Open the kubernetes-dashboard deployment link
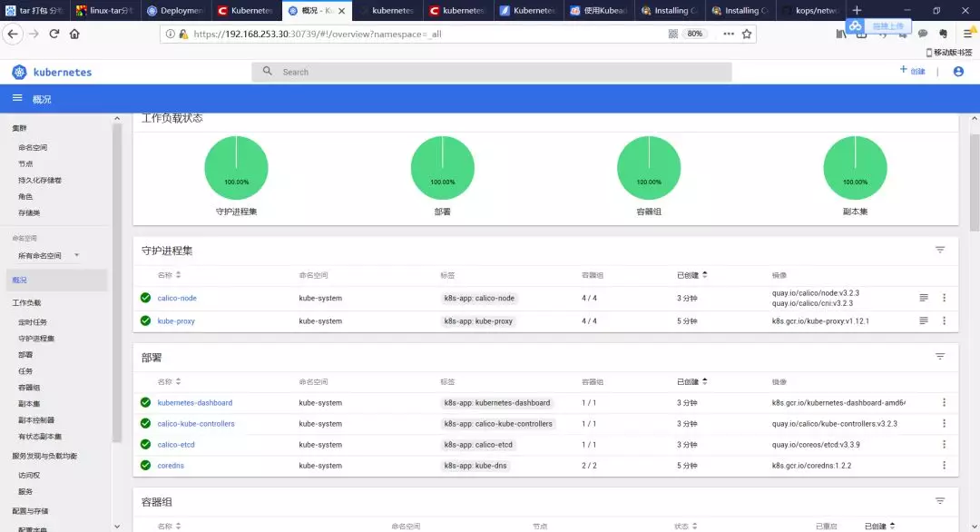This screenshot has width=980, height=532. [195, 402]
